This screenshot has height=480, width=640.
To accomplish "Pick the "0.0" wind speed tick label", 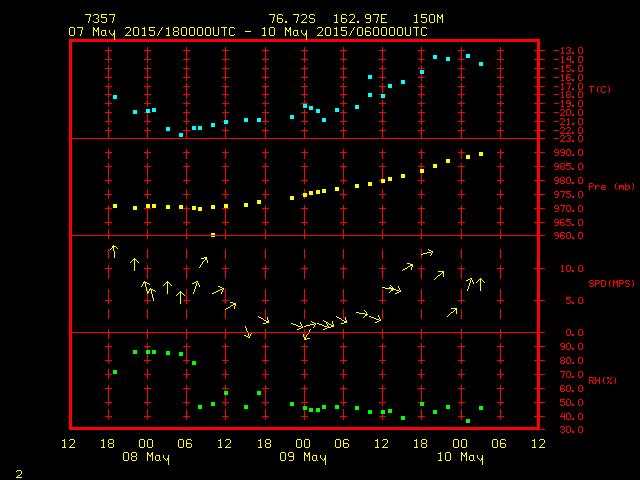I will [x=574, y=333].
